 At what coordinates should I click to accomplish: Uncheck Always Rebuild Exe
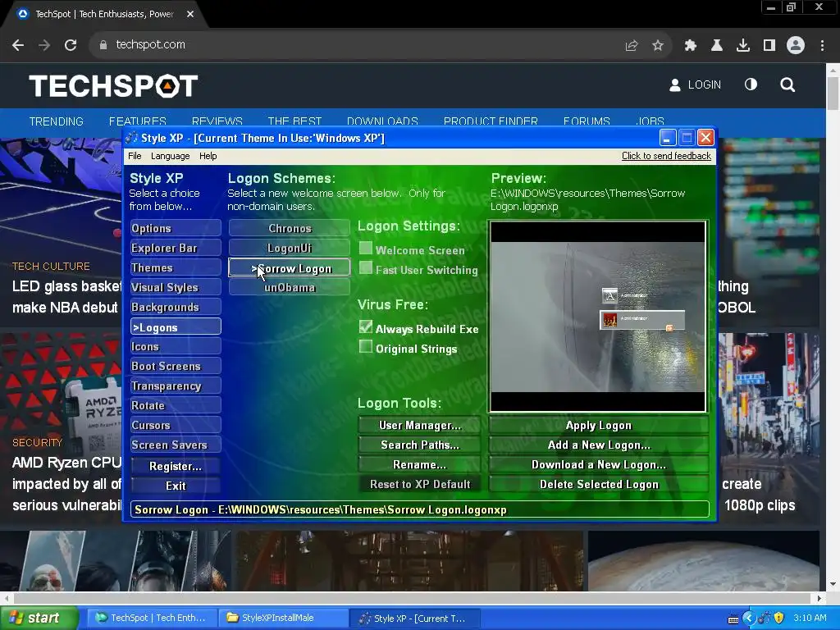coord(366,326)
